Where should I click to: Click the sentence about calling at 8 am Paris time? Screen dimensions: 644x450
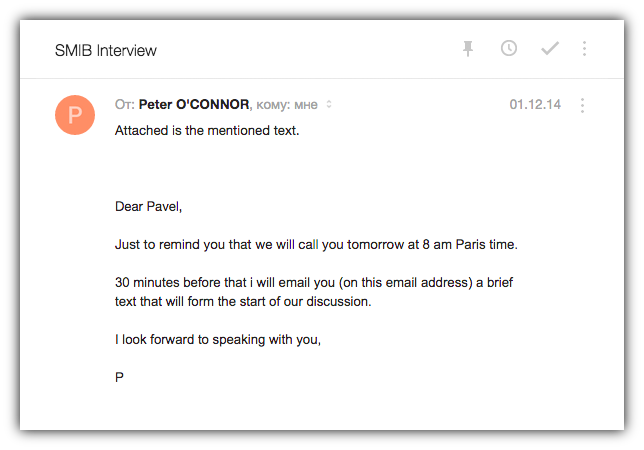click(316, 245)
